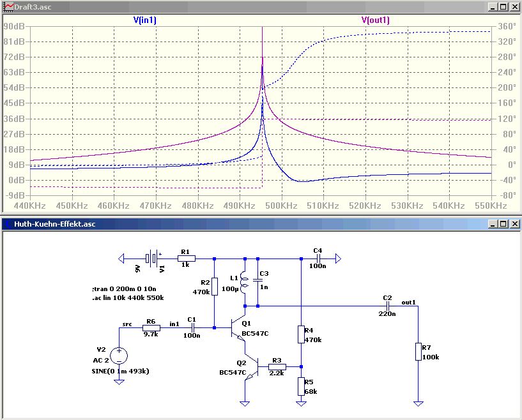Maximize the Draft3.asc plot window
Image resolution: width=522 pixels, height=420 pixels.
(x=503, y=7)
